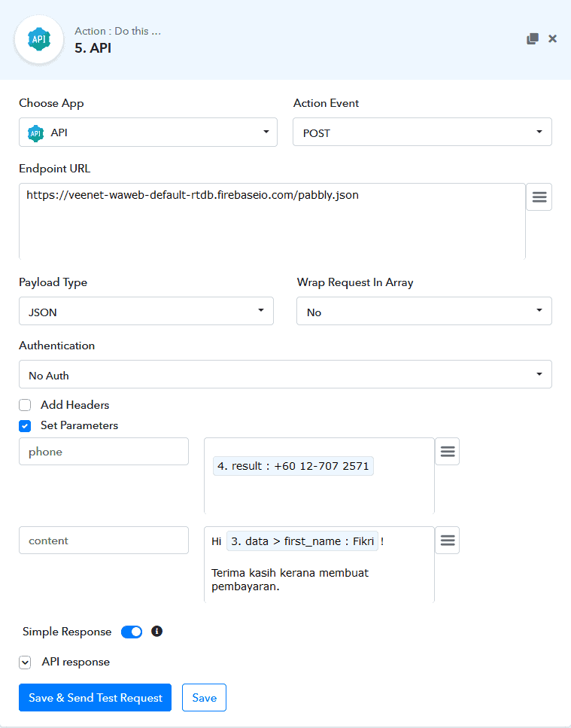View the Simple Response info tooltip

click(156, 632)
